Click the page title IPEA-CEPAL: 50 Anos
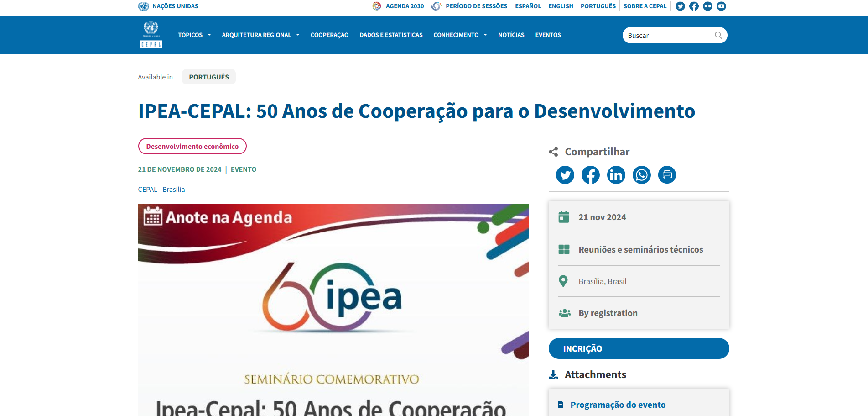Screen dimensions: 868x416 point(416,111)
